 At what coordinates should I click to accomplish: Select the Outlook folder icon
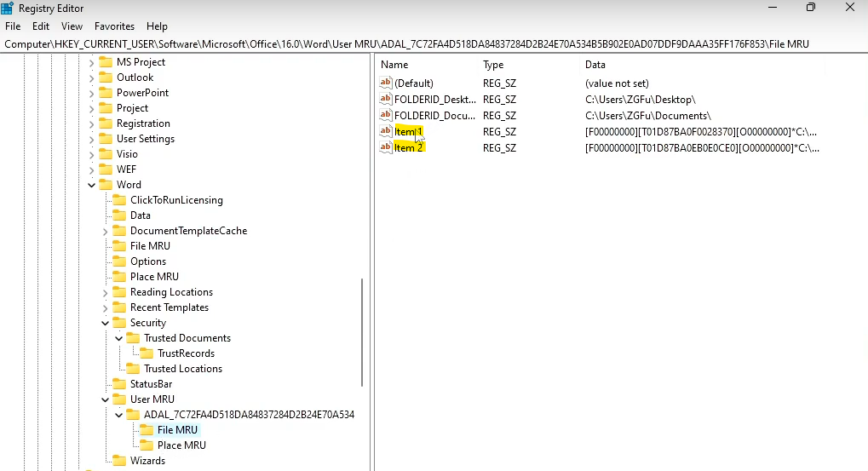106,78
